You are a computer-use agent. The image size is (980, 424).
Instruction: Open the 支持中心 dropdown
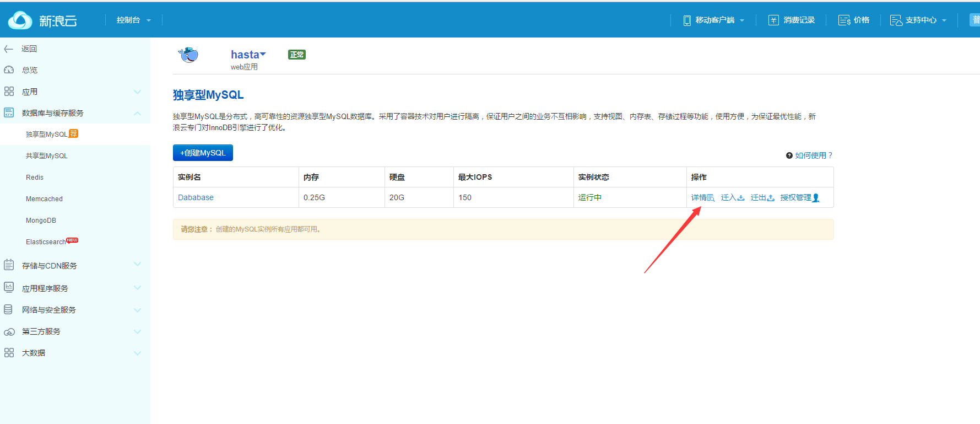click(x=925, y=20)
